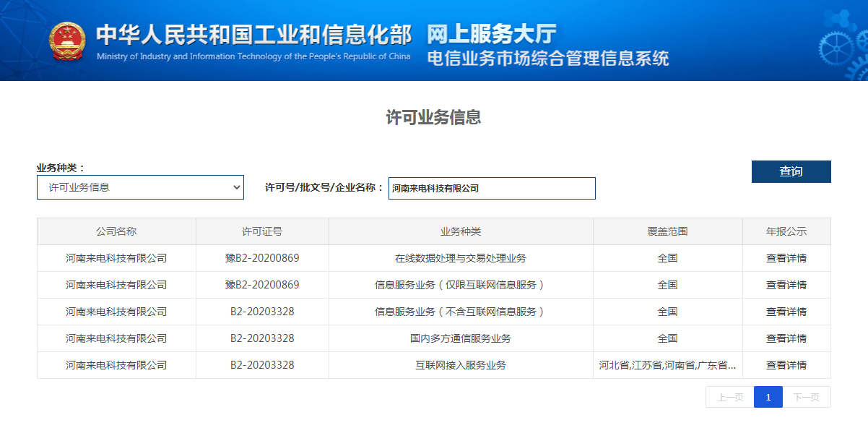Viewport: 868px width, 428px height.
Task: Click the 年报公示 column header
Action: coord(786,231)
